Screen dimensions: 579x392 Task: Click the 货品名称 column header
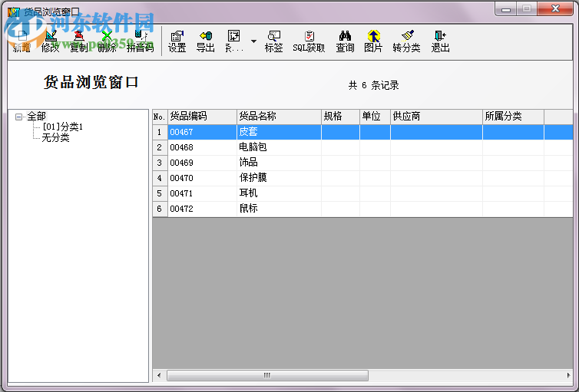pos(279,117)
